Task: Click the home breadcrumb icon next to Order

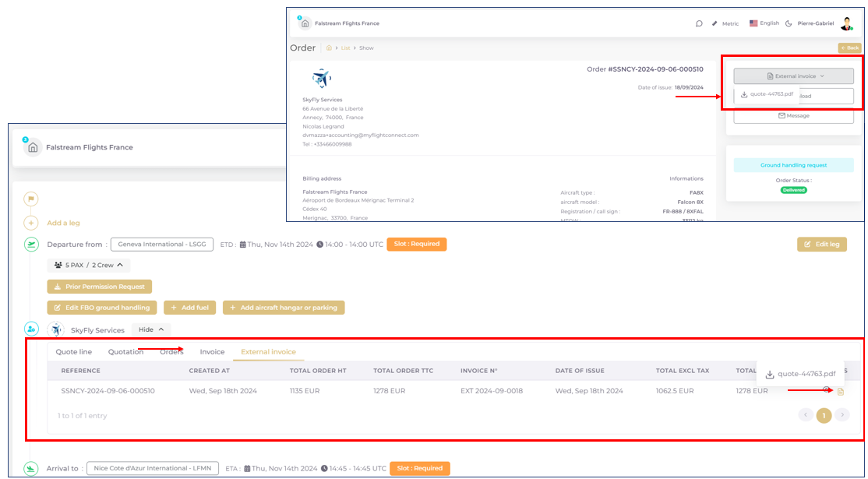Action: click(x=329, y=48)
